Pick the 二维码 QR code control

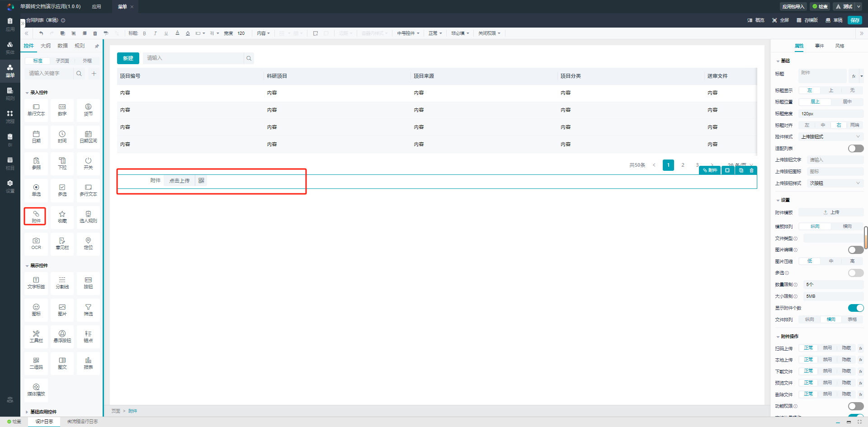click(36, 363)
